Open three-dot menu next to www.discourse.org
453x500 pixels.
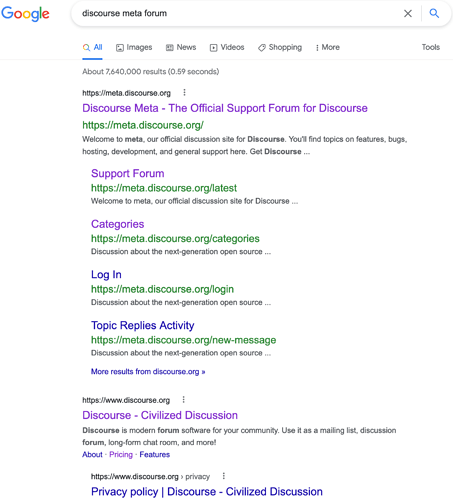point(183,399)
